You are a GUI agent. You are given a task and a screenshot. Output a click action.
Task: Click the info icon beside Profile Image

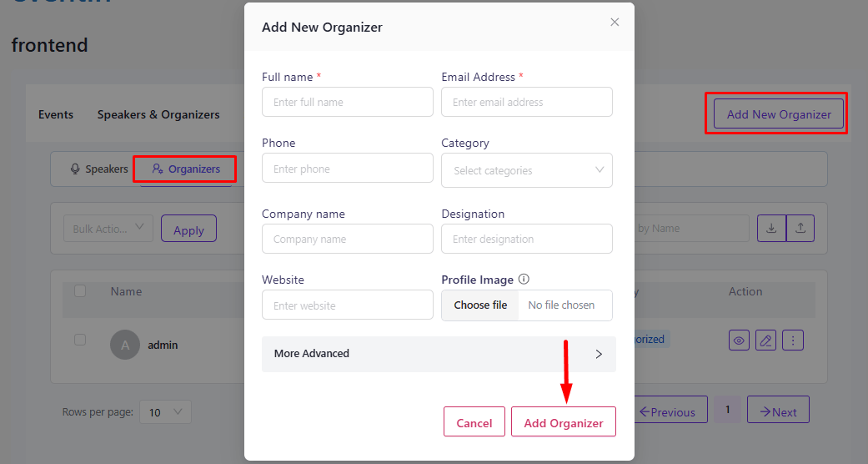(524, 280)
